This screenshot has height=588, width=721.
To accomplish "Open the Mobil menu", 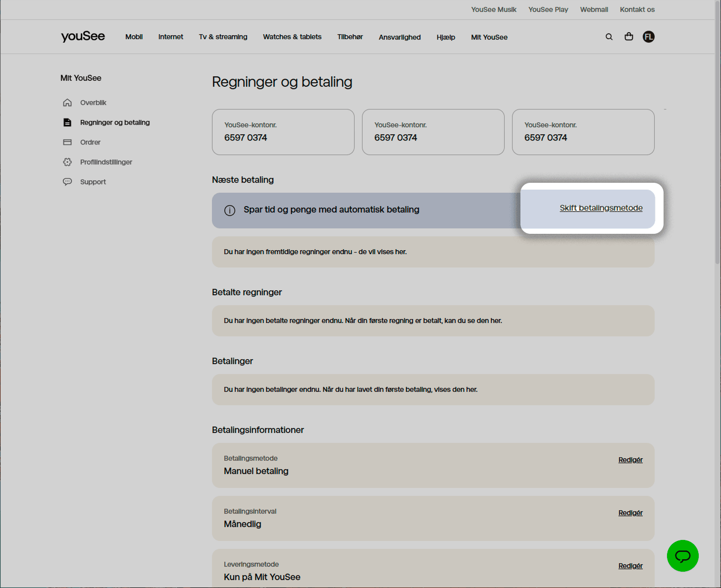I will tap(134, 37).
